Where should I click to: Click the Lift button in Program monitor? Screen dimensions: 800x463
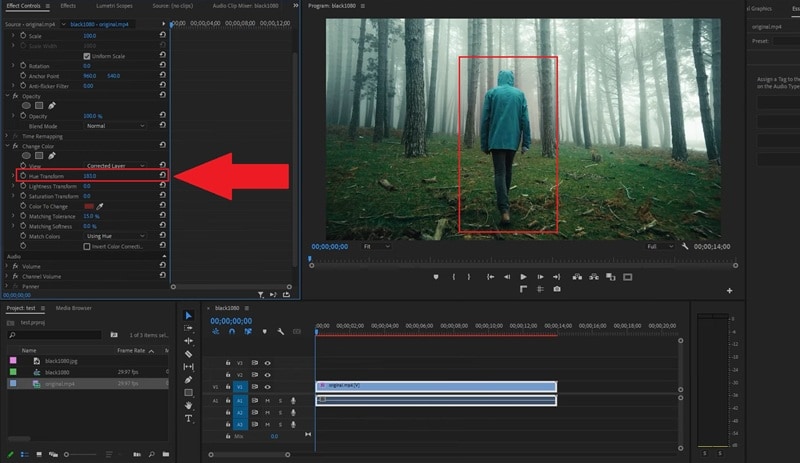click(577, 277)
